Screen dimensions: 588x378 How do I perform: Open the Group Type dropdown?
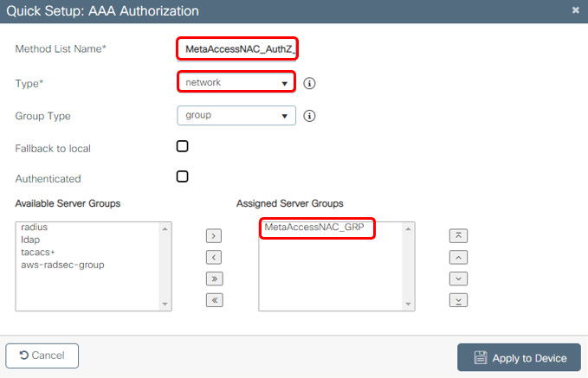tap(236, 115)
